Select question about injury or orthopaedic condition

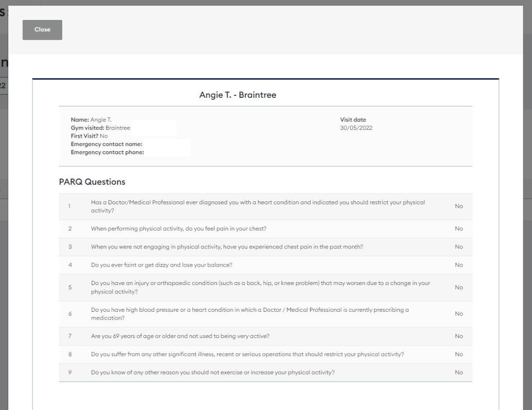click(261, 287)
